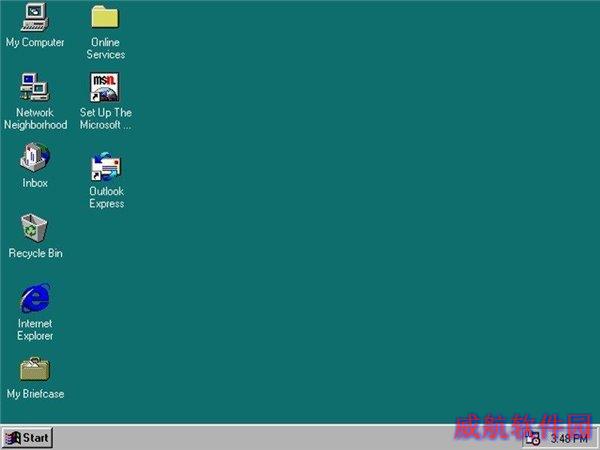The height and width of the screenshot is (450, 600).
Task: Click the My Briefcase icon
Action: click(35, 369)
